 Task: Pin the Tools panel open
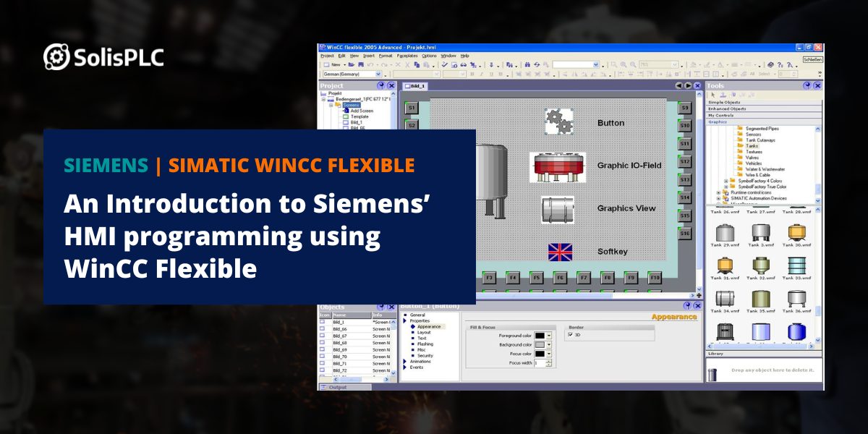(807, 85)
